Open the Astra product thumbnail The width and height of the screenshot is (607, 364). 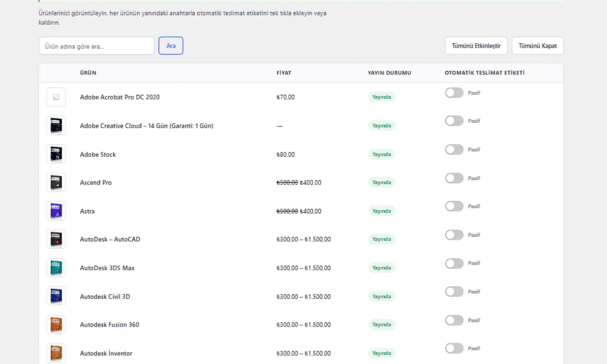pyautogui.click(x=56, y=211)
